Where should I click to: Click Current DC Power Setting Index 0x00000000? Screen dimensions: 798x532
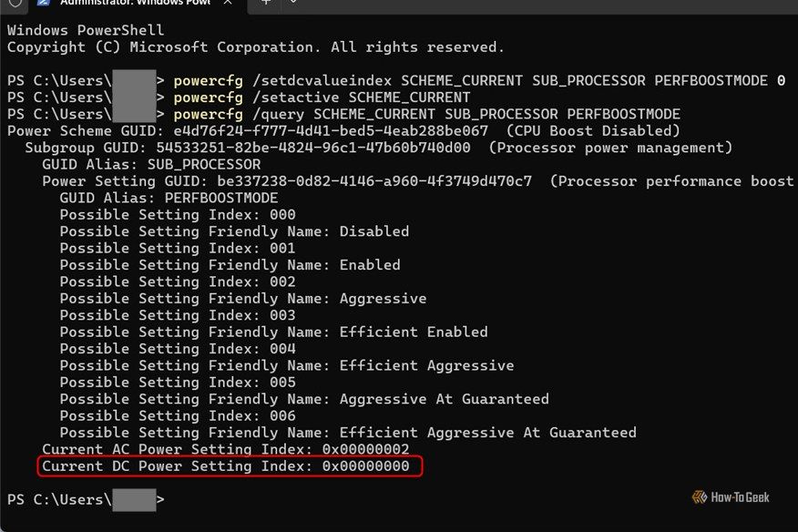(225, 466)
